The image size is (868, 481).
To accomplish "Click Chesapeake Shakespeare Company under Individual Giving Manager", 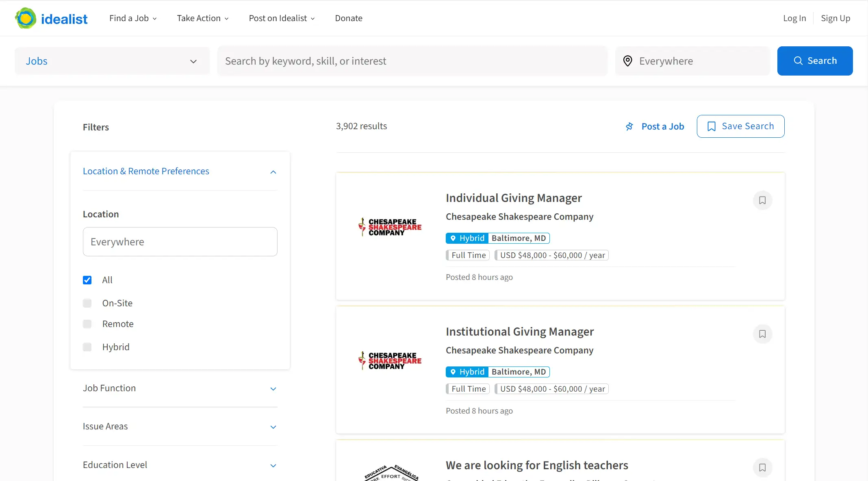I will point(519,217).
